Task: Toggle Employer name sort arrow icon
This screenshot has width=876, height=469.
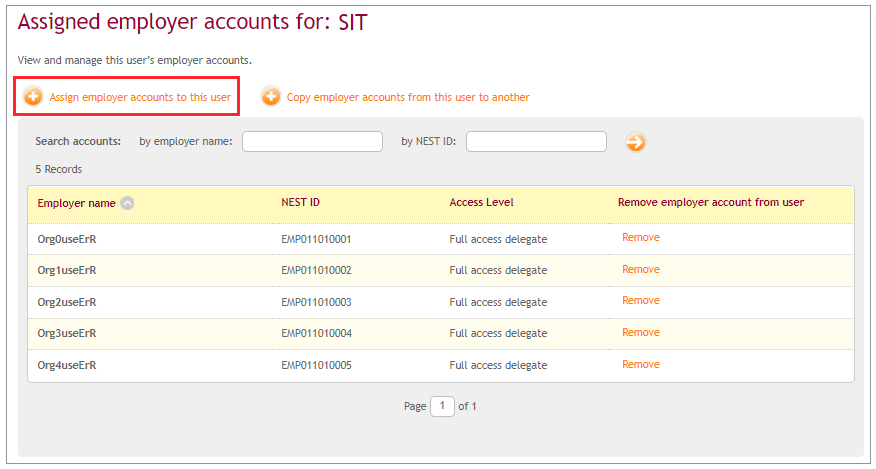Action: click(x=127, y=203)
